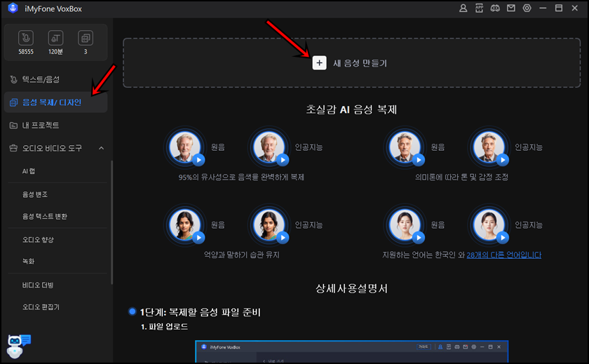Open the chatbot assistant icon
Screen dimensions: 589x364
[x=18, y=346]
